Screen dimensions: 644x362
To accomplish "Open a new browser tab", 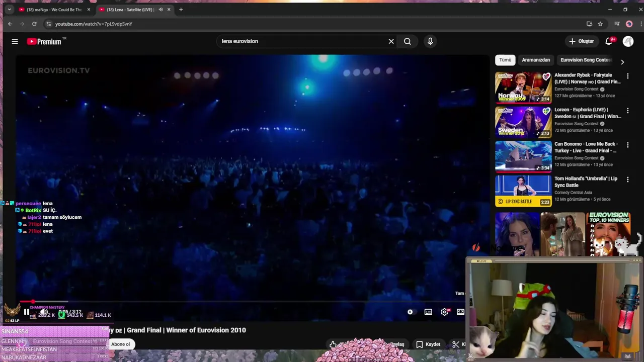I will (x=181, y=9).
